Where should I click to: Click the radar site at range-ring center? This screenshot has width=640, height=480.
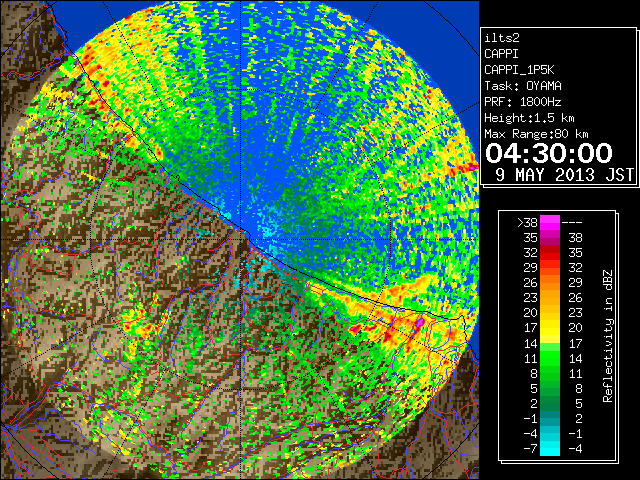point(241,239)
